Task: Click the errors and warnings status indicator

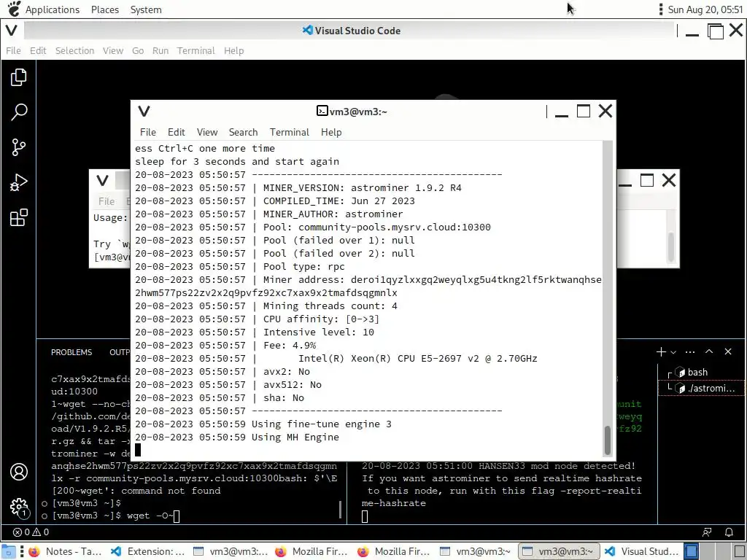Action: tap(31, 532)
